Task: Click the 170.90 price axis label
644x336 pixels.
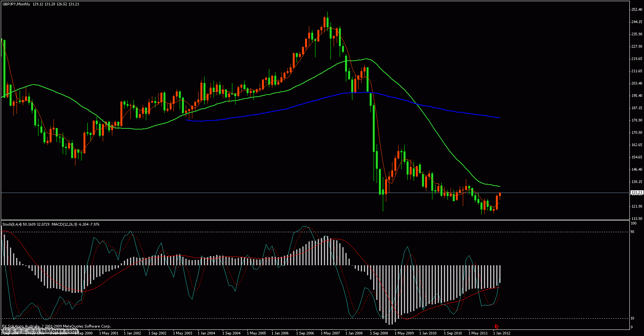Action: click(x=637, y=133)
